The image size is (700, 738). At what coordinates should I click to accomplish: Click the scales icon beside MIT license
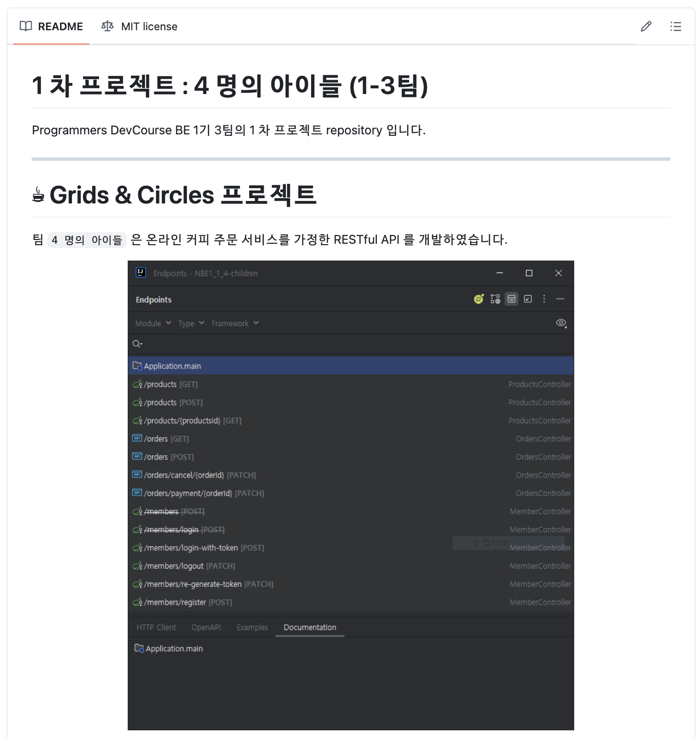pyautogui.click(x=108, y=26)
